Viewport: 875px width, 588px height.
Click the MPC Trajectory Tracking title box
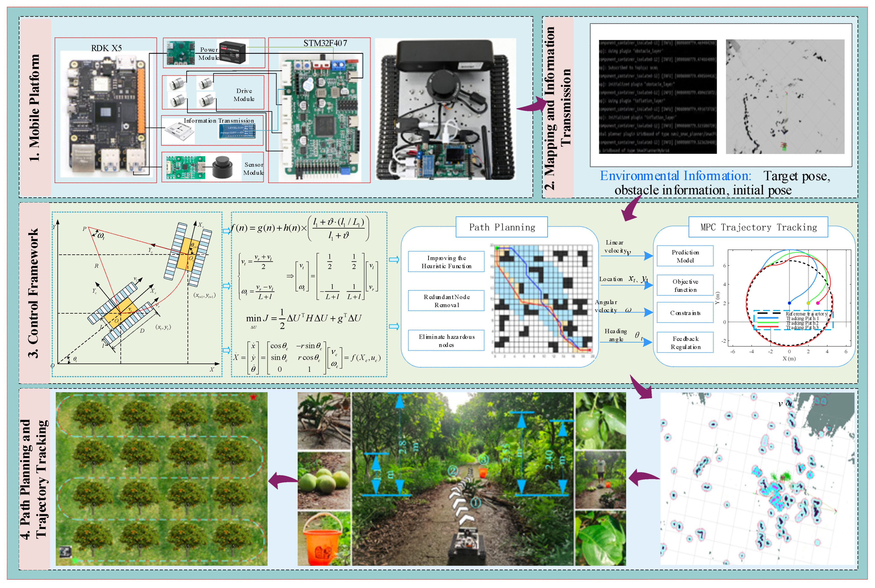(x=758, y=227)
